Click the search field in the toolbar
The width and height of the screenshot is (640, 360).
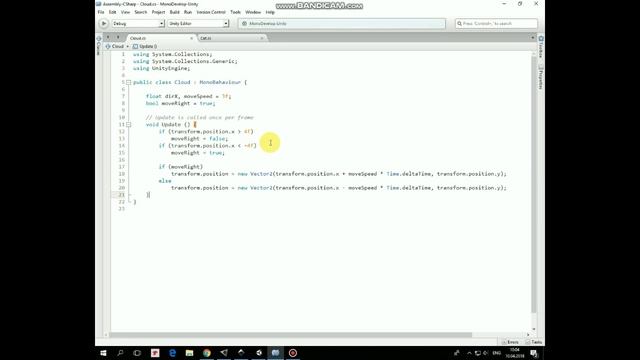pos(496,24)
